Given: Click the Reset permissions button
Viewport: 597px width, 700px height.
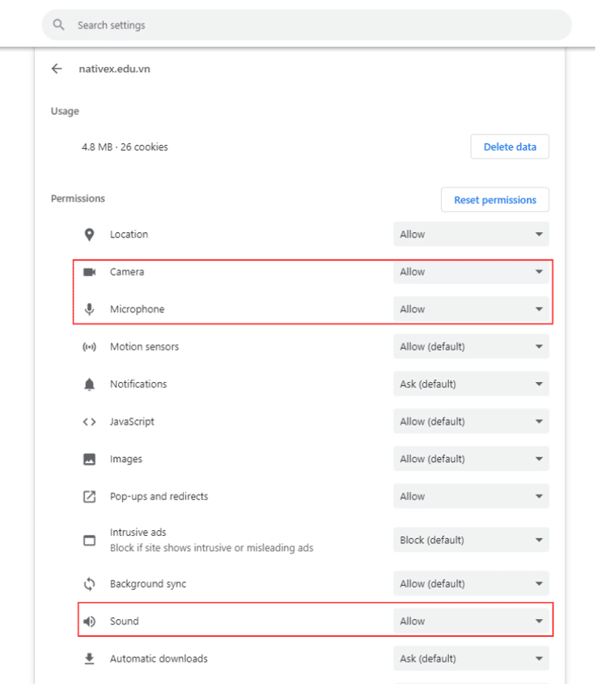Looking at the screenshot, I should click(495, 200).
